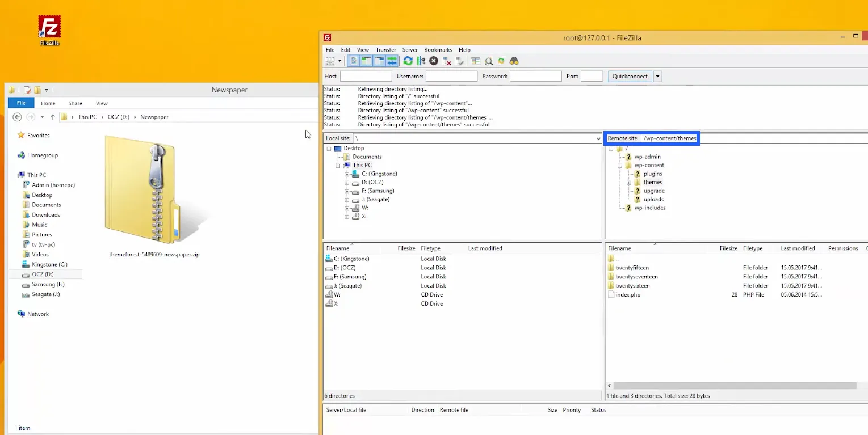The image size is (868, 435).
Task: Select the wp-admin remote folder
Action: tap(647, 157)
